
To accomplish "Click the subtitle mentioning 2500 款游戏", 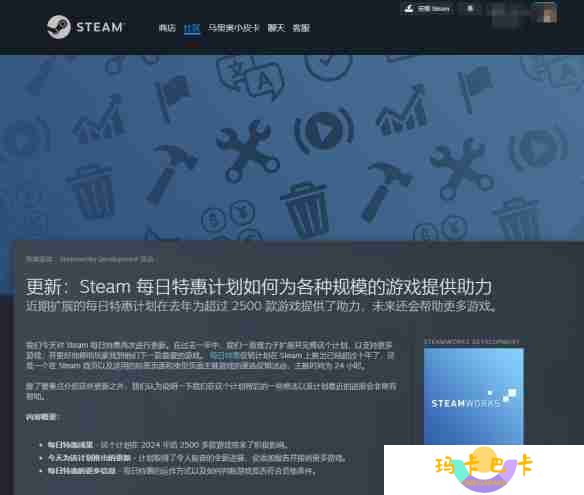I will [x=260, y=306].
